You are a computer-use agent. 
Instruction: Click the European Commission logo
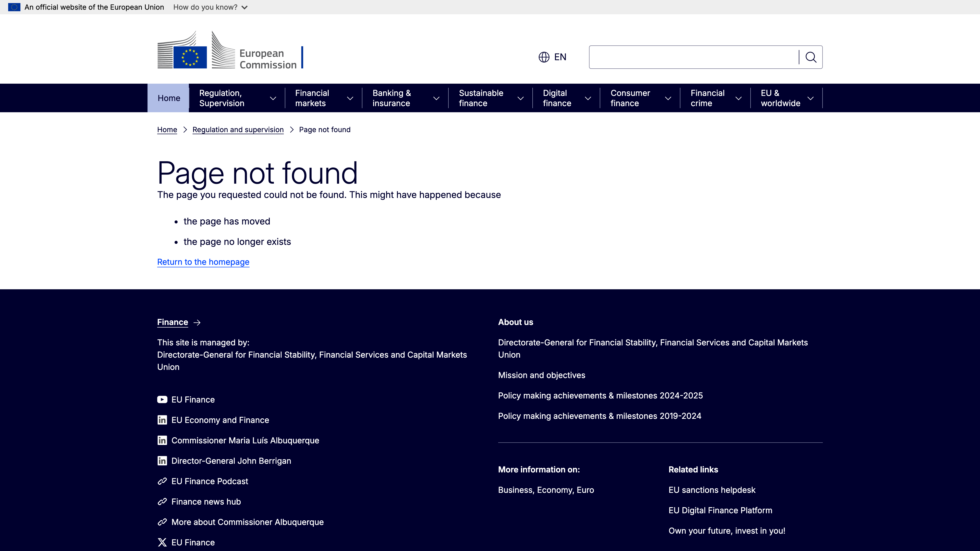pos(230,50)
